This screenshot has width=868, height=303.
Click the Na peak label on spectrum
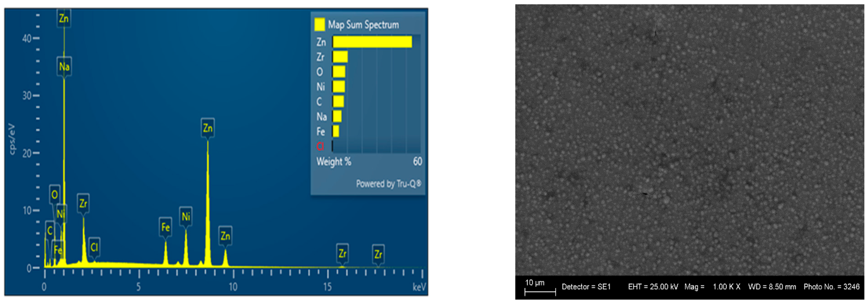(64, 67)
